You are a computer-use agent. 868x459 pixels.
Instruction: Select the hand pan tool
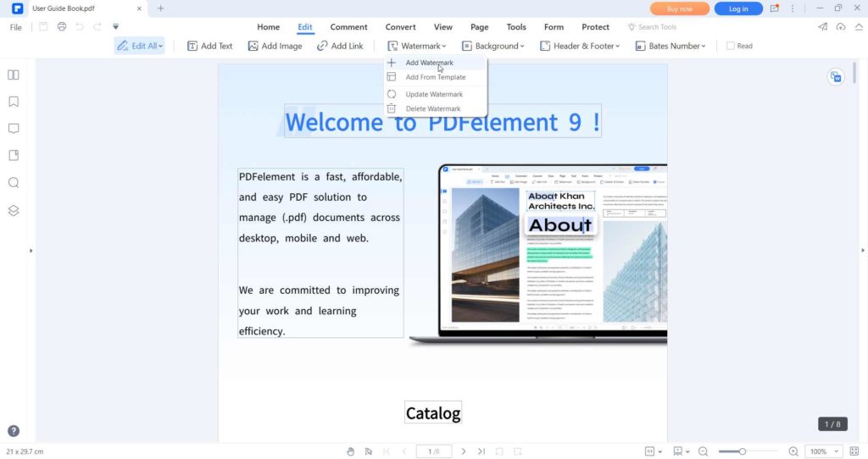[x=350, y=451]
